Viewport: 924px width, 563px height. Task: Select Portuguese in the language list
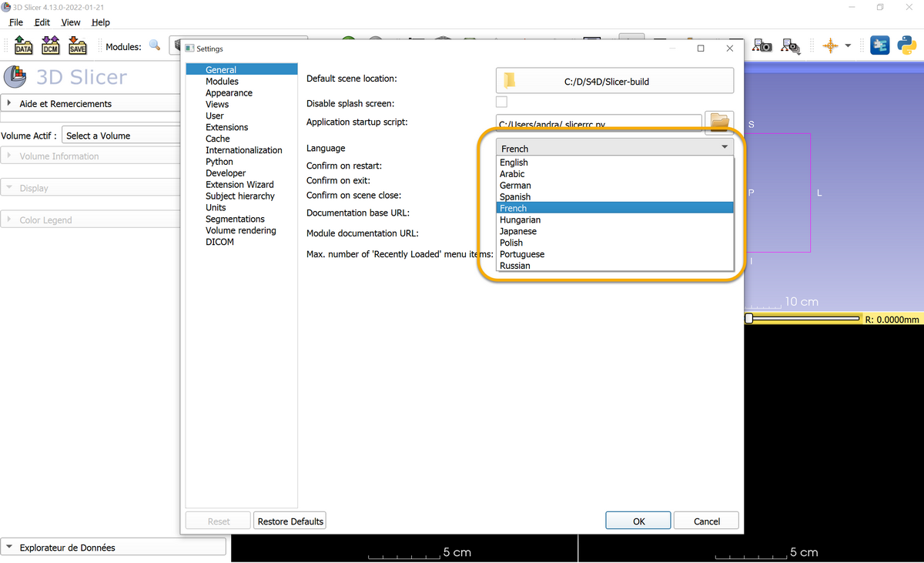[615, 254]
